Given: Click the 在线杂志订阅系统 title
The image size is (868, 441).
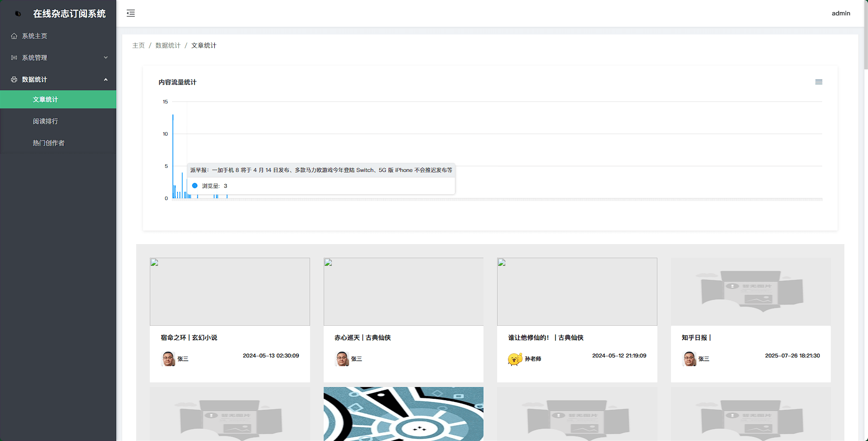Looking at the screenshot, I should [69, 14].
